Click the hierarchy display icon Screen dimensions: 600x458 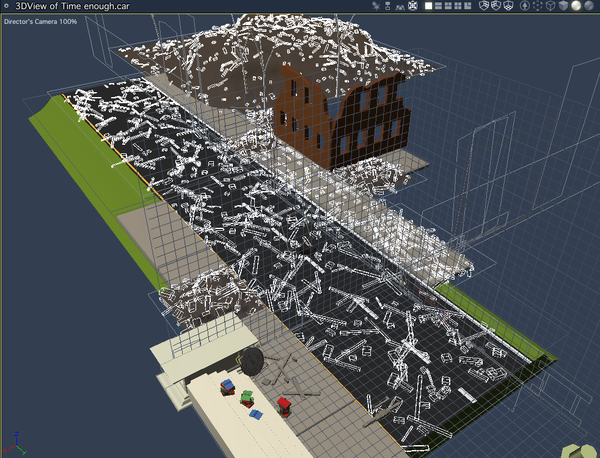(388, 6)
